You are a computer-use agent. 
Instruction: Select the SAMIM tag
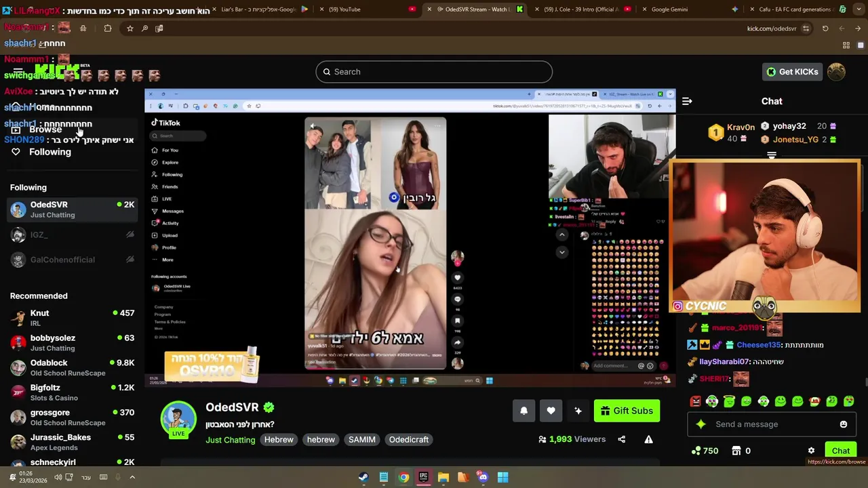click(361, 440)
